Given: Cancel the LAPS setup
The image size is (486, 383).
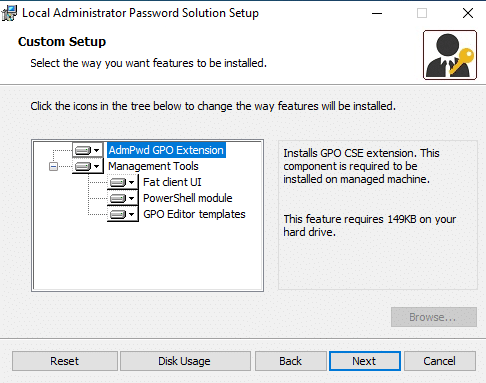Looking at the screenshot, I should (440, 361).
